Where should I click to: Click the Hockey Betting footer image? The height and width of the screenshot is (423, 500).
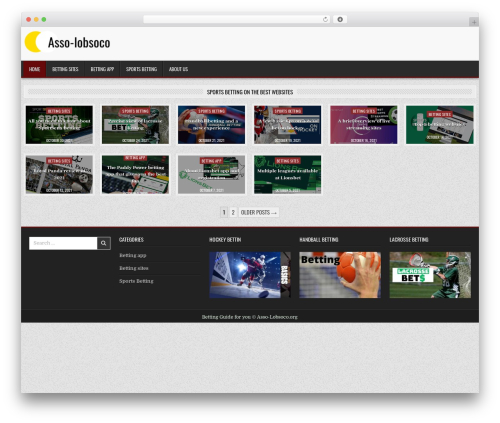pos(250,275)
